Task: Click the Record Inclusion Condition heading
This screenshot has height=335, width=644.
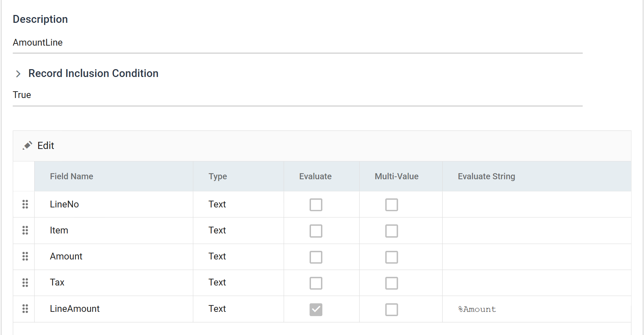Action: coord(93,73)
